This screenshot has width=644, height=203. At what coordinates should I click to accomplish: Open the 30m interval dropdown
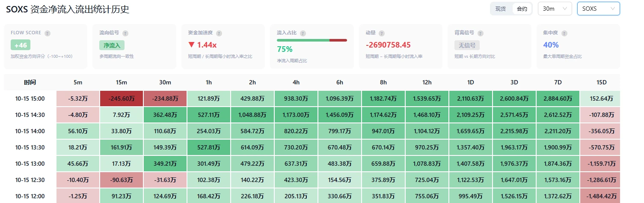click(x=555, y=9)
